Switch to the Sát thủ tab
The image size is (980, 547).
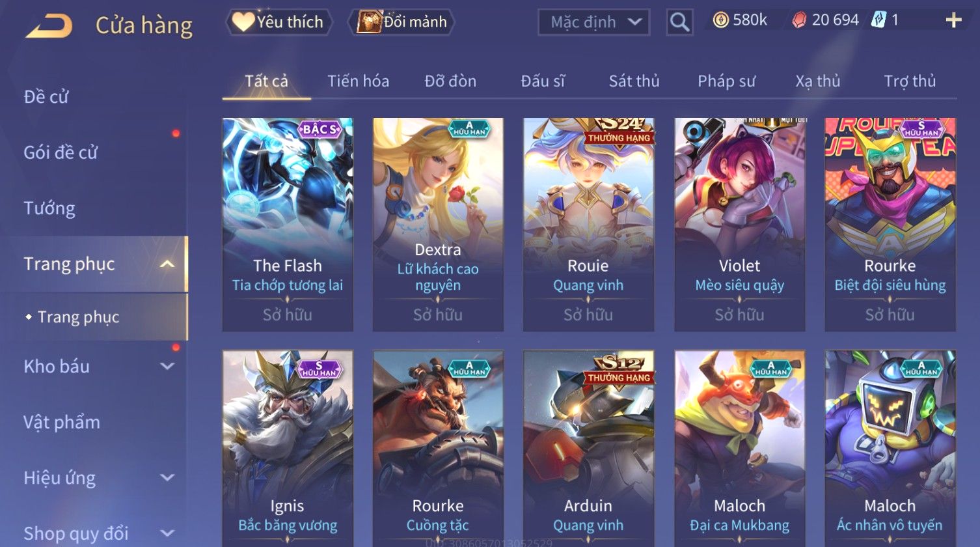pyautogui.click(x=634, y=81)
